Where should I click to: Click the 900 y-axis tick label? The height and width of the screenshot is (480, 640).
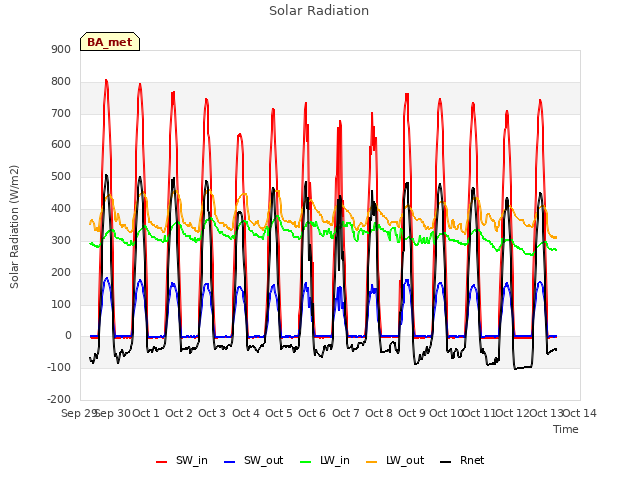point(61,49)
